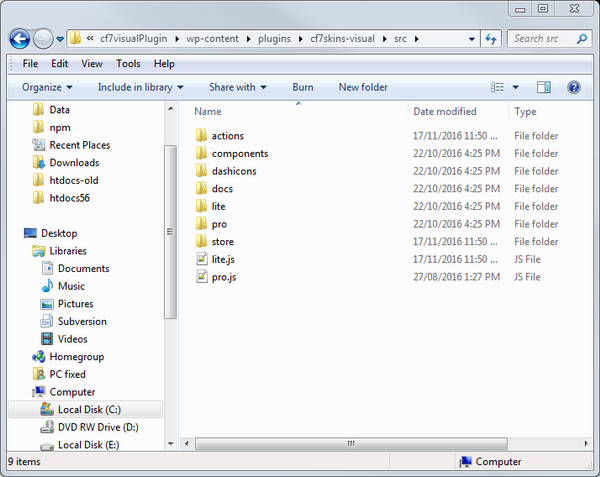Toggle the preview pane icon
The image size is (600, 477).
[543, 87]
